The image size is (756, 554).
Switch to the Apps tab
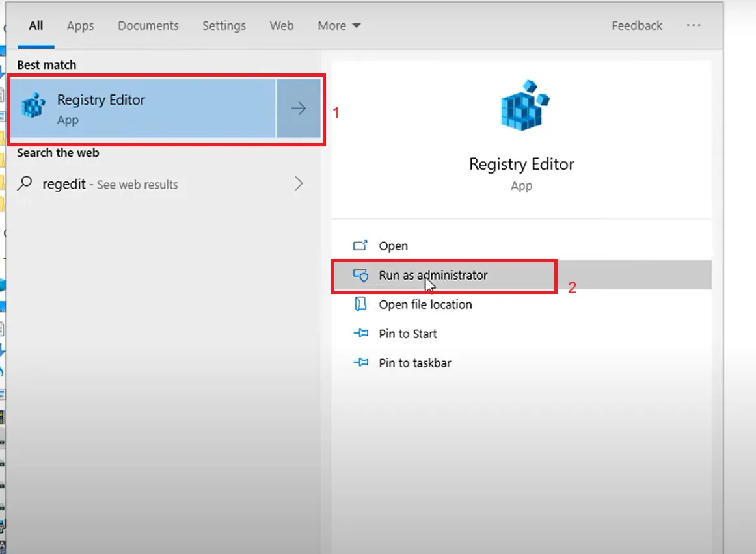[x=79, y=25]
